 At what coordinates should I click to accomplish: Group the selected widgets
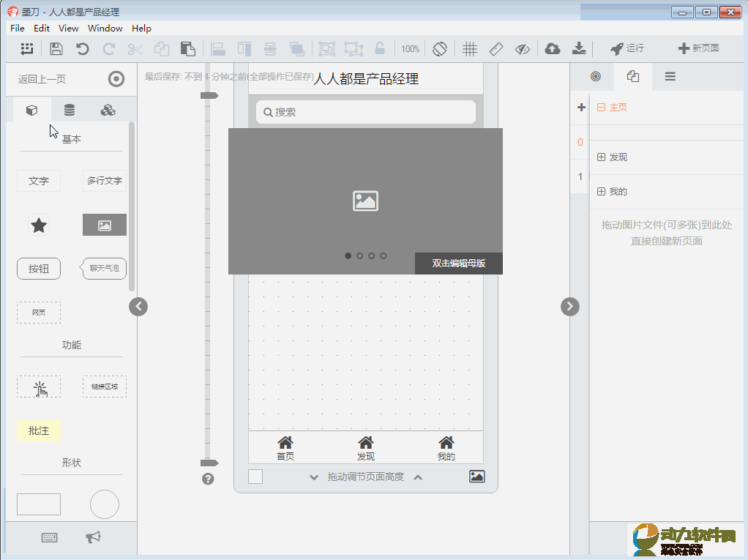[x=326, y=48]
